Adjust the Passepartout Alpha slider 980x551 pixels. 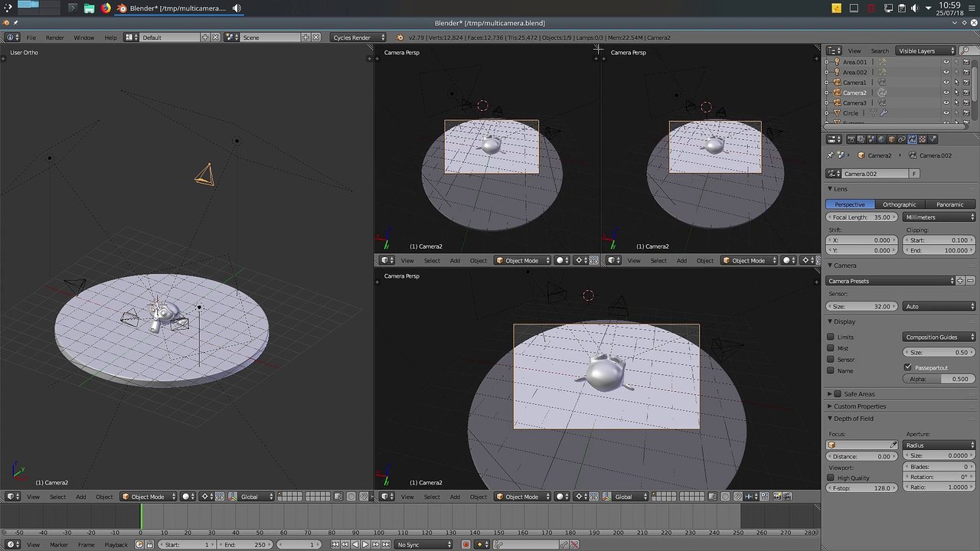pyautogui.click(x=939, y=379)
